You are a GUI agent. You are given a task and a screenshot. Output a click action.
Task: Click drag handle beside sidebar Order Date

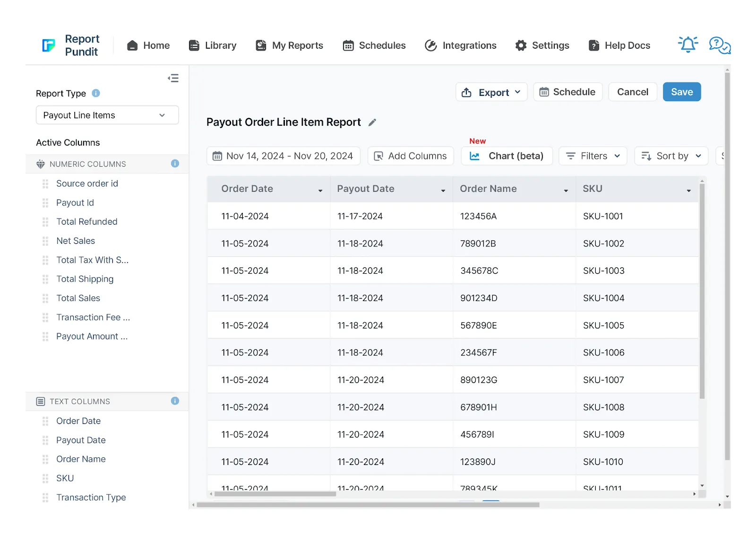[45, 421]
